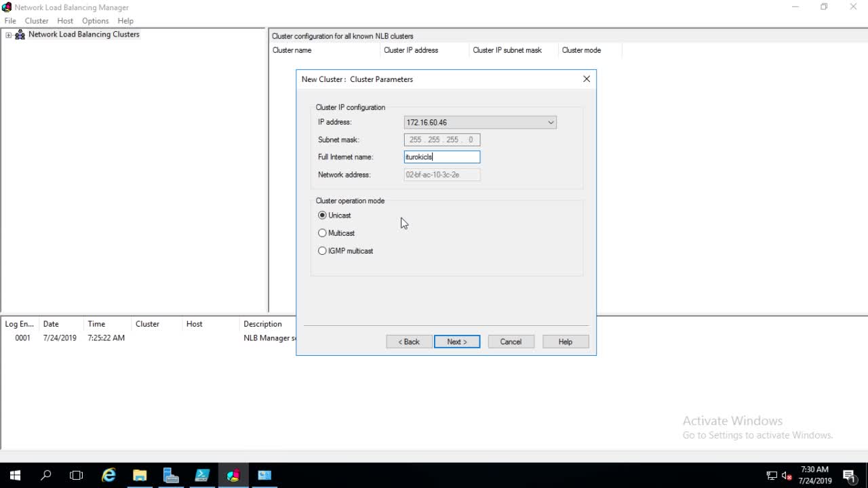Open the IP address dropdown
Viewport: 868px width, 488px height.
coord(551,123)
